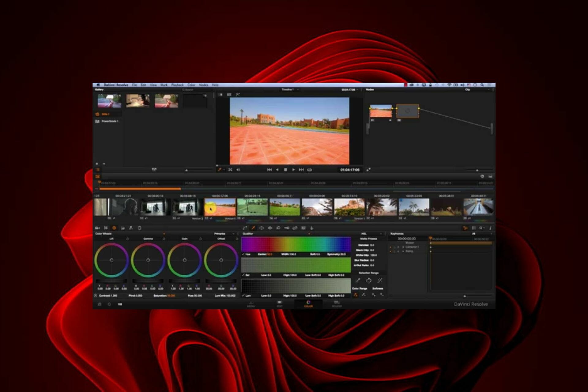Open the HSL qualifier mode dropdown

pyautogui.click(x=371, y=234)
